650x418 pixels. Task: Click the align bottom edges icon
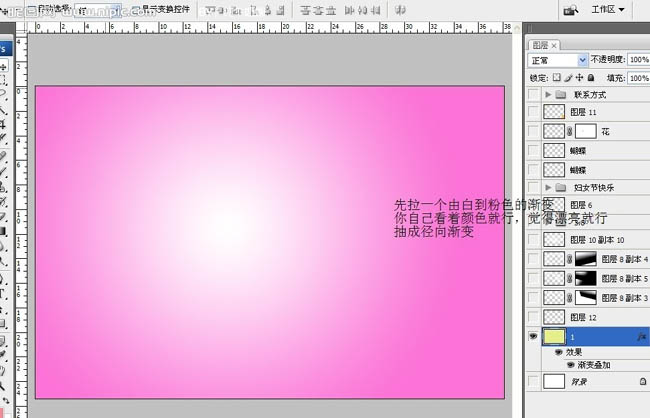236,10
